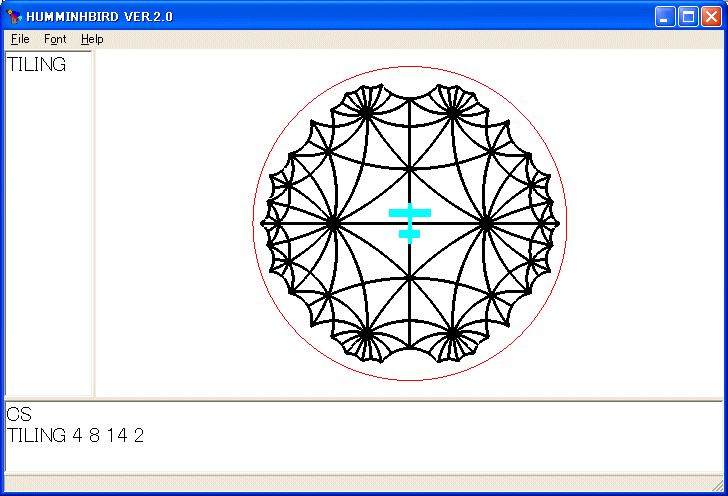Open the Help menu
Viewport: 728px width, 496px height.
92,39
